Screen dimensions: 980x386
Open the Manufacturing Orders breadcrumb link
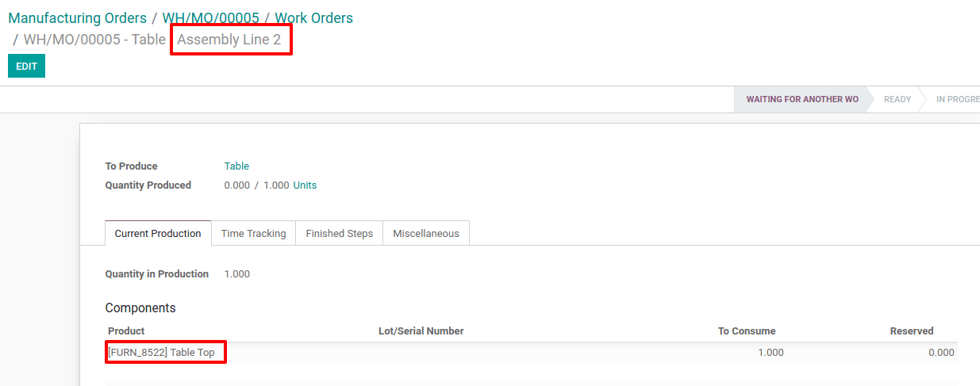click(77, 18)
